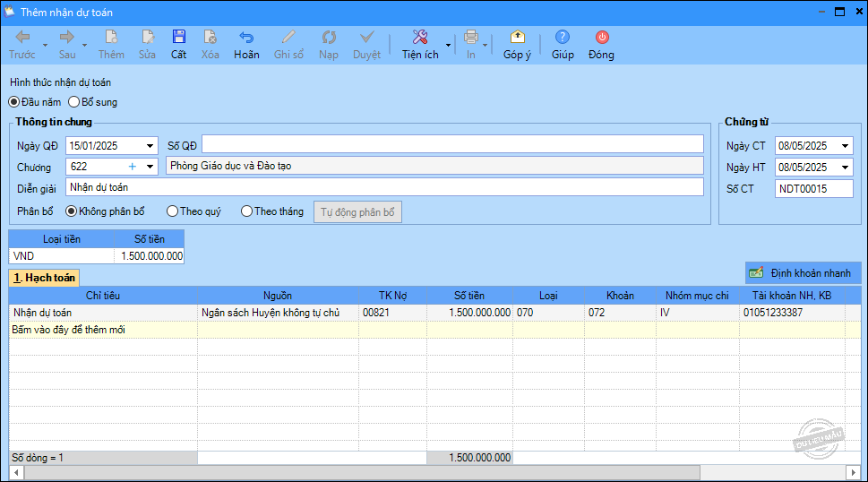Image resolution: width=868 pixels, height=482 pixels.
Task: Click the Số tiền cell in VND row
Action: pos(149,256)
